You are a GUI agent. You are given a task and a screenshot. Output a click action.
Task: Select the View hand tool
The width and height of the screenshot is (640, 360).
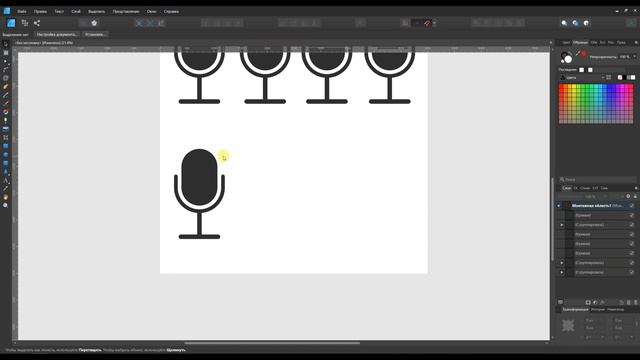6,197
